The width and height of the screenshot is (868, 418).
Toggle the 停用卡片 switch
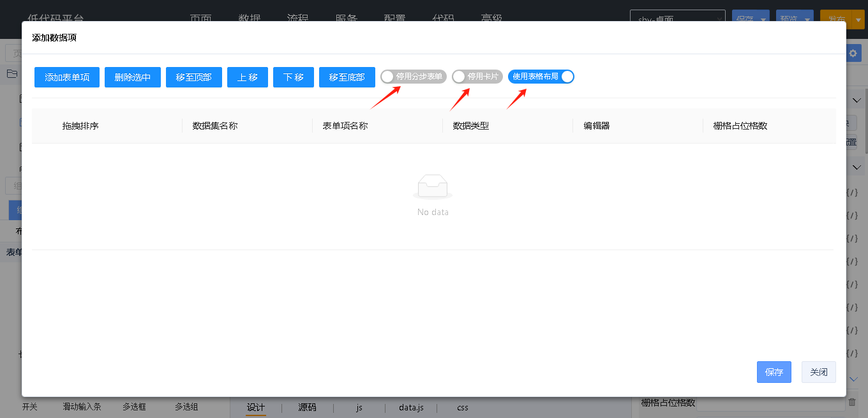477,77
